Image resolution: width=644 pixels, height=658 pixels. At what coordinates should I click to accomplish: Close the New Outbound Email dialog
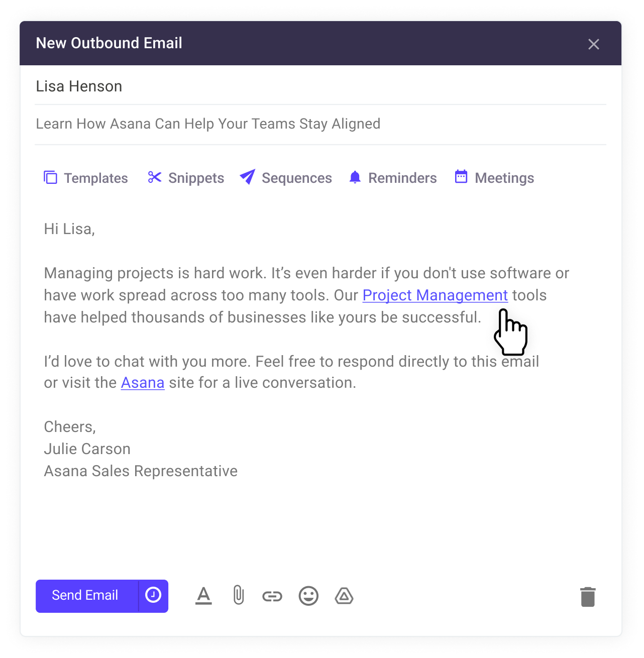point(594,44)
